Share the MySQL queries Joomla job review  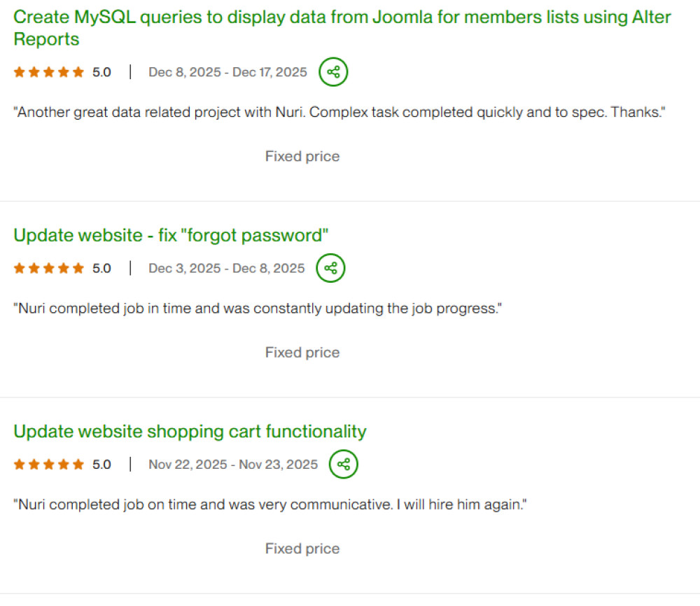[333, 72]
